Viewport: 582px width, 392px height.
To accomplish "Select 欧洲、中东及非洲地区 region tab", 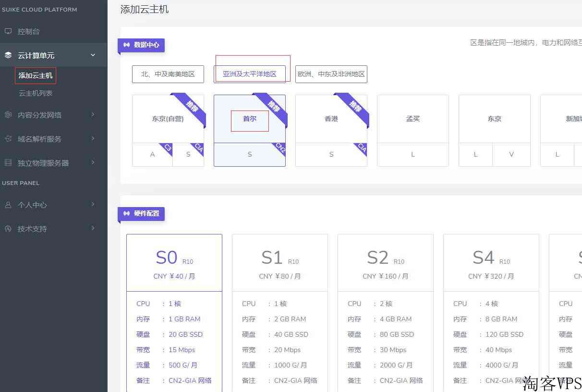I will (x=331, y=74).
